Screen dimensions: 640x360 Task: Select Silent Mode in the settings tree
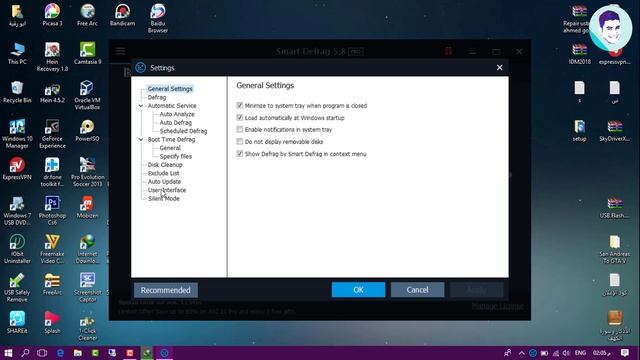click(163, 198)
